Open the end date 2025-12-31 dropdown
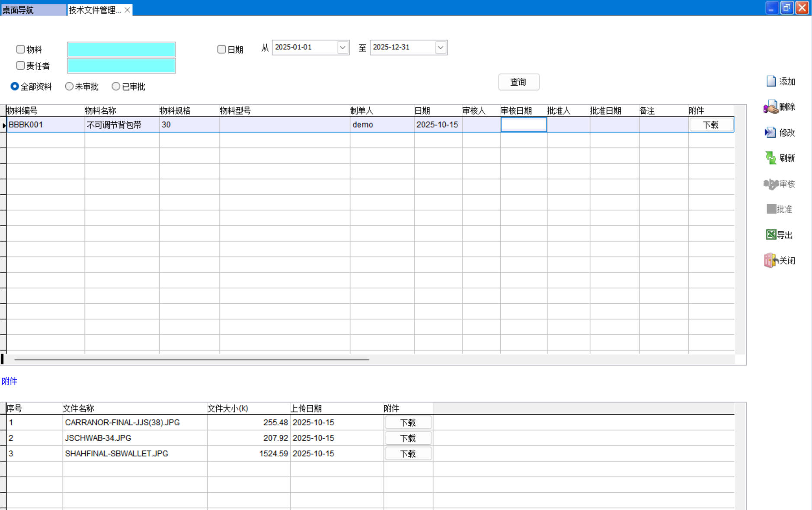Screen dimensions: 812x510 440,48
